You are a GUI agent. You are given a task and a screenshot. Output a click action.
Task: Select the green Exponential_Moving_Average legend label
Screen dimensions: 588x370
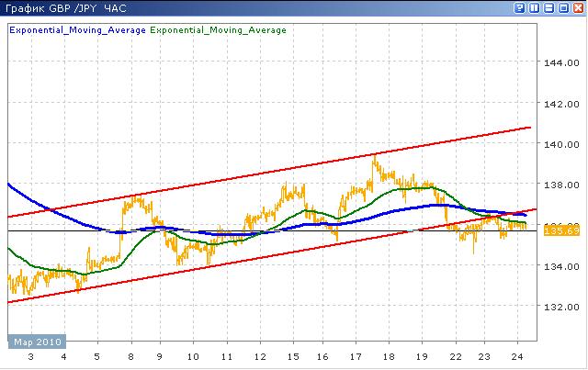[218, 30]
